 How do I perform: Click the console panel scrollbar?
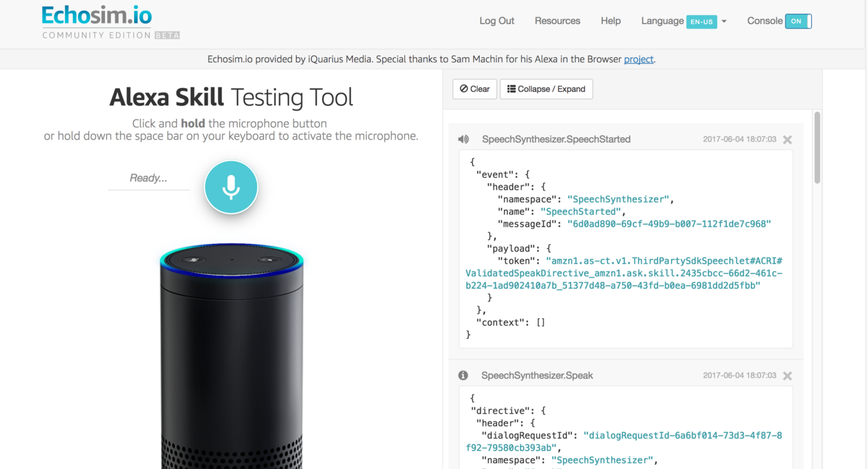click(x=817, y=147)
